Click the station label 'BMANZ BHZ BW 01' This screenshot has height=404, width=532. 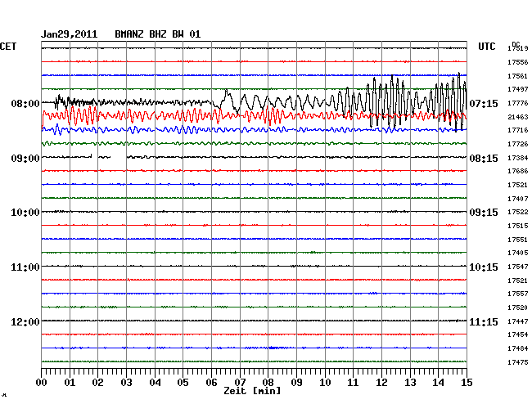point(158,34)
